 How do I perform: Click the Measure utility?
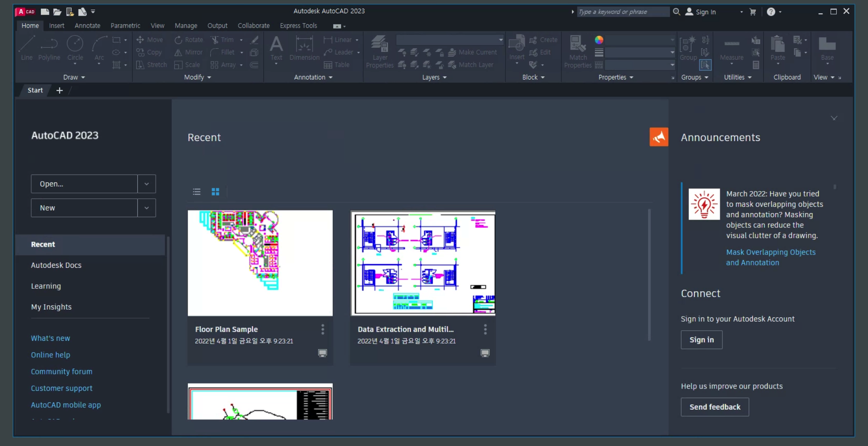(732, 48)
